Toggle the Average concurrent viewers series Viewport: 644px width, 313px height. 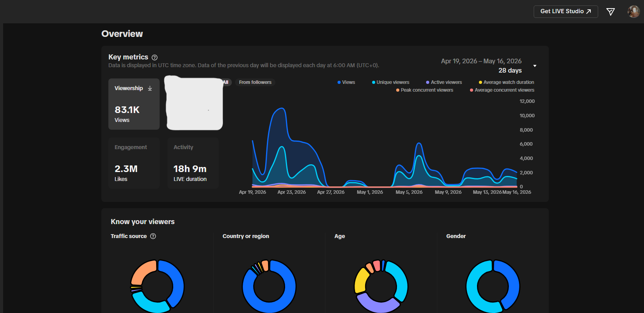[502, 90]
